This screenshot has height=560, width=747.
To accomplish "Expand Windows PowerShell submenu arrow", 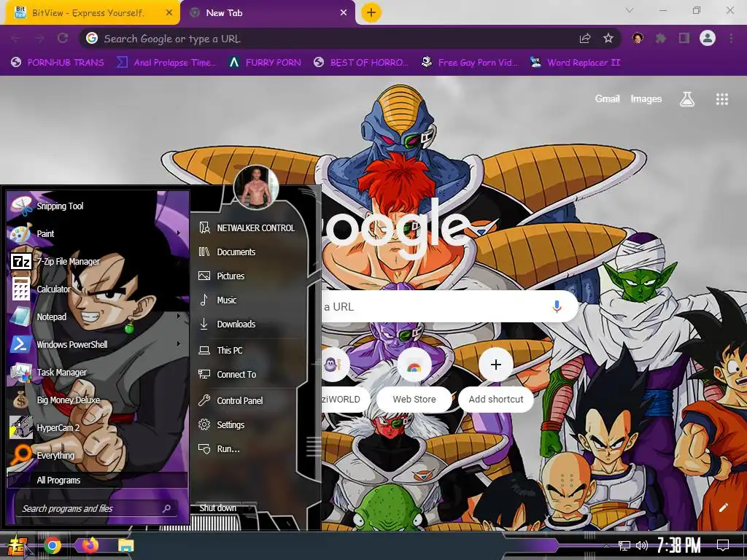I will click(179, 344).
